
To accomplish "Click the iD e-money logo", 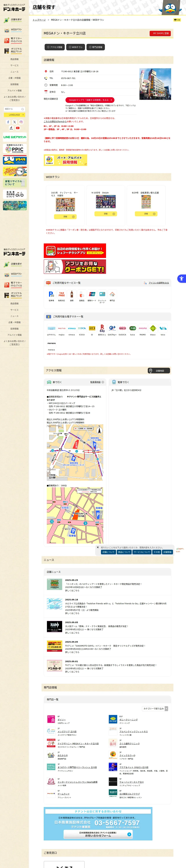I will pos(92,328).
